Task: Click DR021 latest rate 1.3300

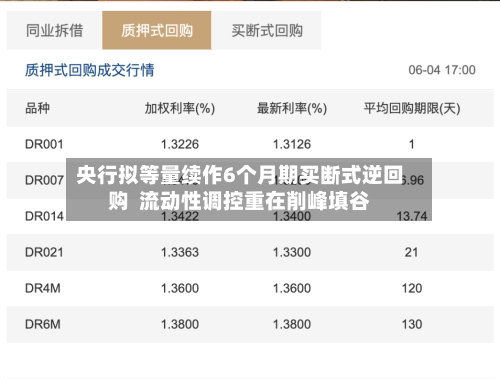Action: (x=292, y=252)
